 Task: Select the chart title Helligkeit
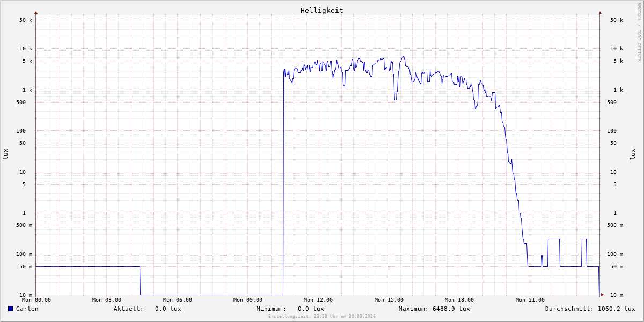click(322, 10)
